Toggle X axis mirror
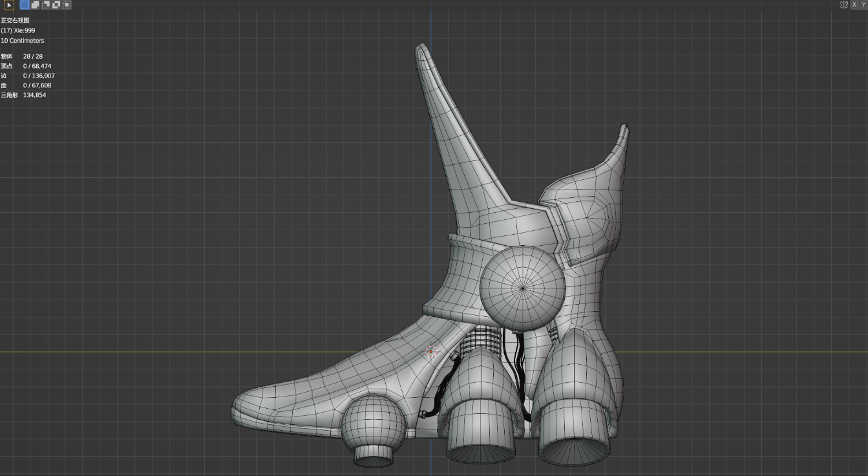Image resolution: width=868 pixels, height=476 pixels. click(x=854, y=5)
